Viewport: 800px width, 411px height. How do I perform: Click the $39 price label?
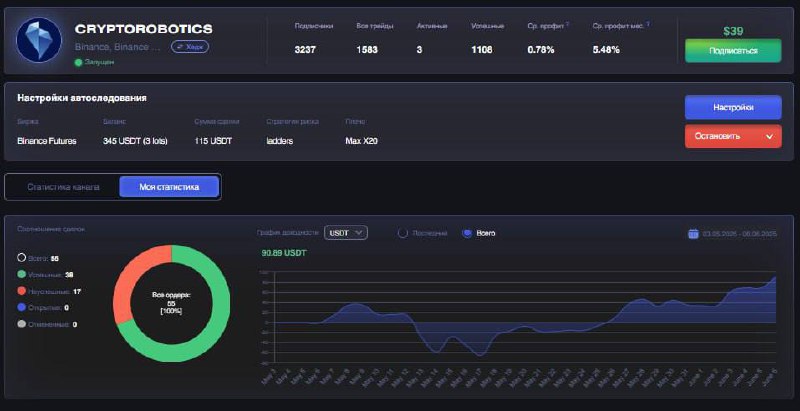click(x=733, y=31)
